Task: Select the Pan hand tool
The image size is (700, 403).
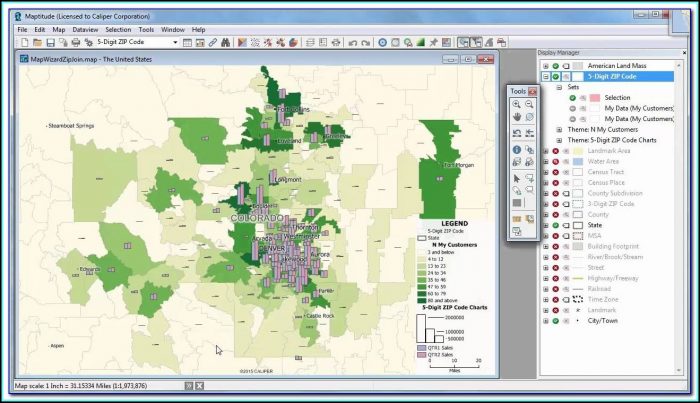Action: (x=517, y=117)
